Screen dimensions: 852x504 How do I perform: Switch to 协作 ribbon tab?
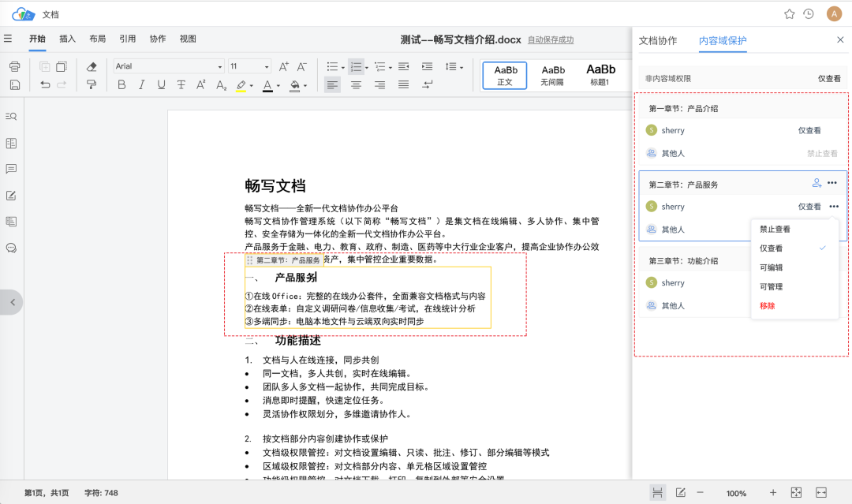(158, 39)
